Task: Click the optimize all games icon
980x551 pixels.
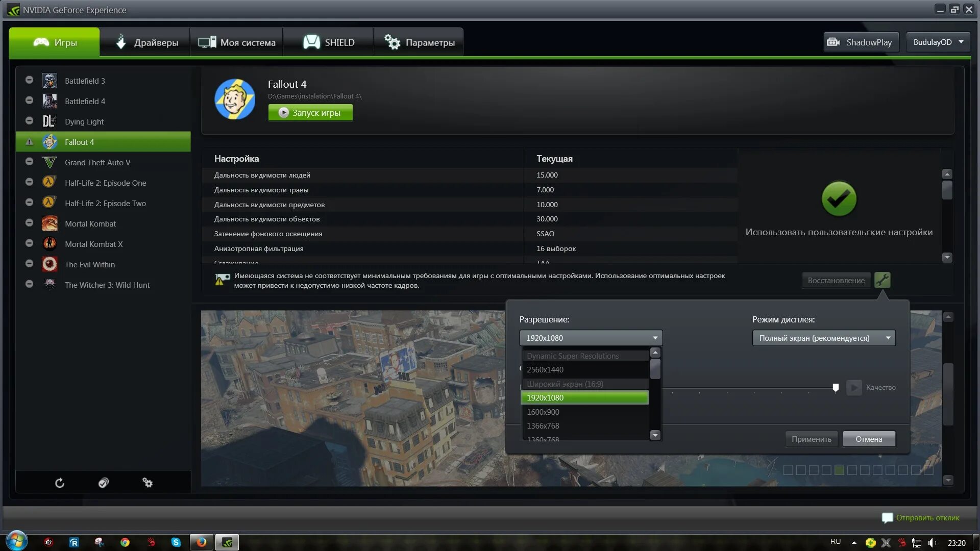Action: pos(104,483)
